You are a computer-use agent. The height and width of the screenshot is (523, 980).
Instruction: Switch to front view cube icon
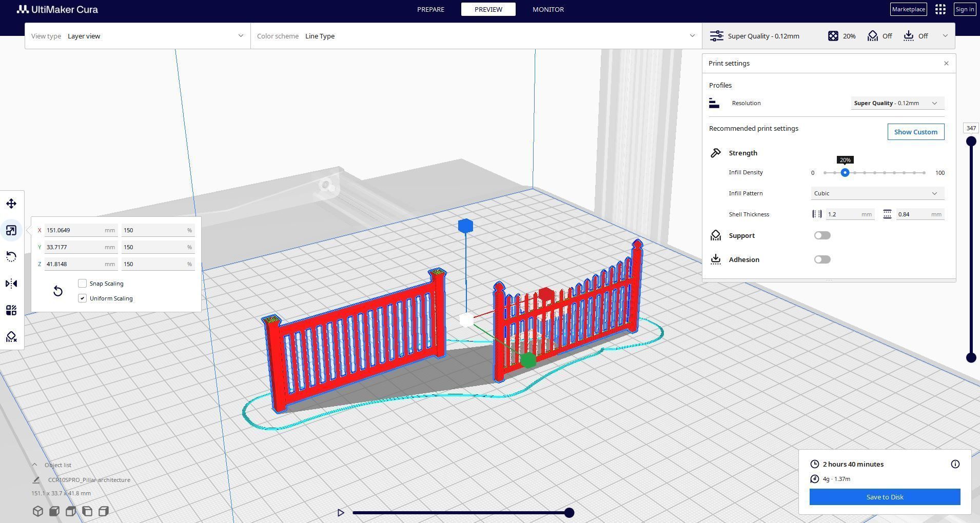click(x=54, y=511)
